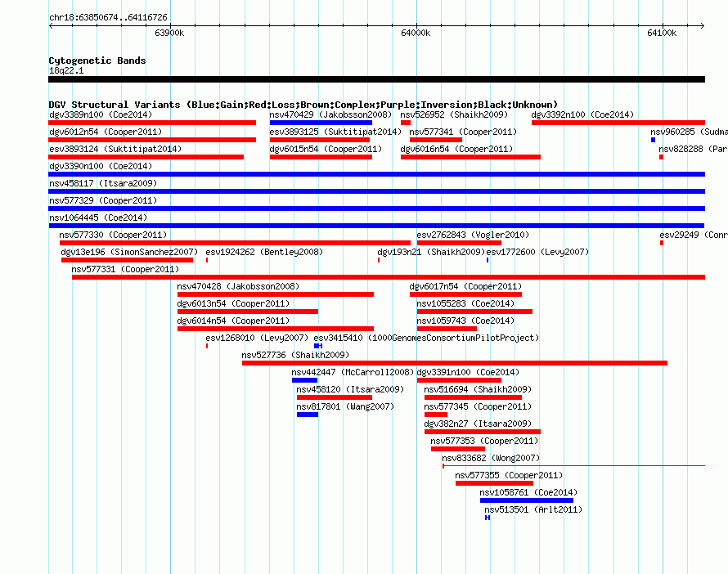Open esv3415410 1000Genomes pilot variant
728x574 pixels.
click(318, 346)
